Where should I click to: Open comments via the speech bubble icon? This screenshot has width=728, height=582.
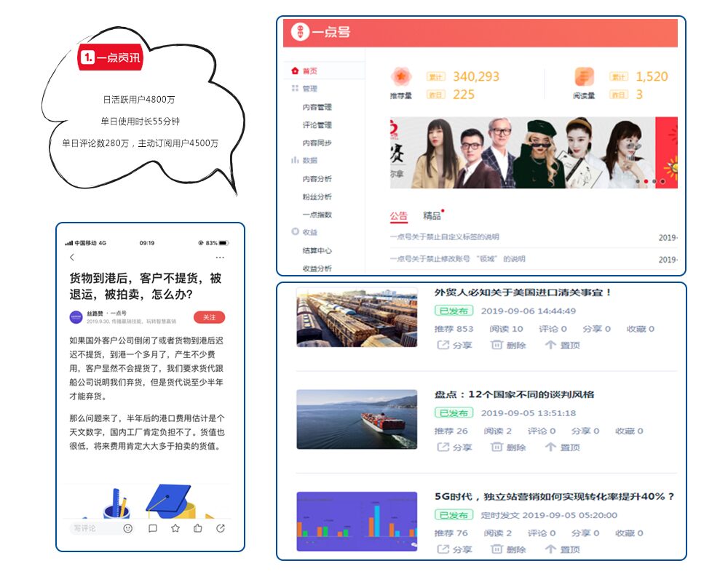[x=153, y=528]
